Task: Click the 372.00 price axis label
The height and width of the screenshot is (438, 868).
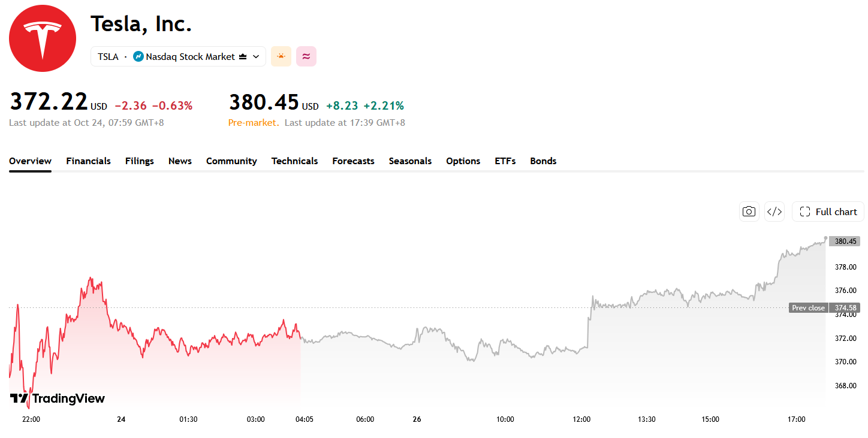Action: [x=846, y=338]
